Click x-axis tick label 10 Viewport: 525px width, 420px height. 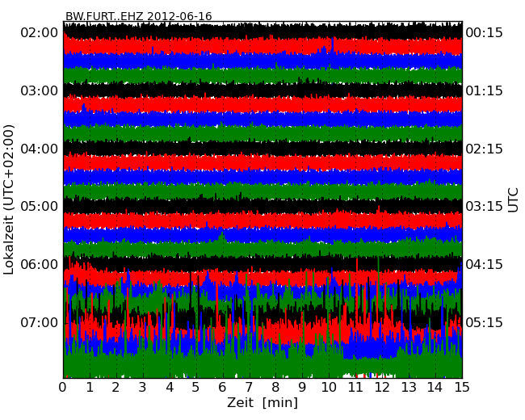(329, 387)
